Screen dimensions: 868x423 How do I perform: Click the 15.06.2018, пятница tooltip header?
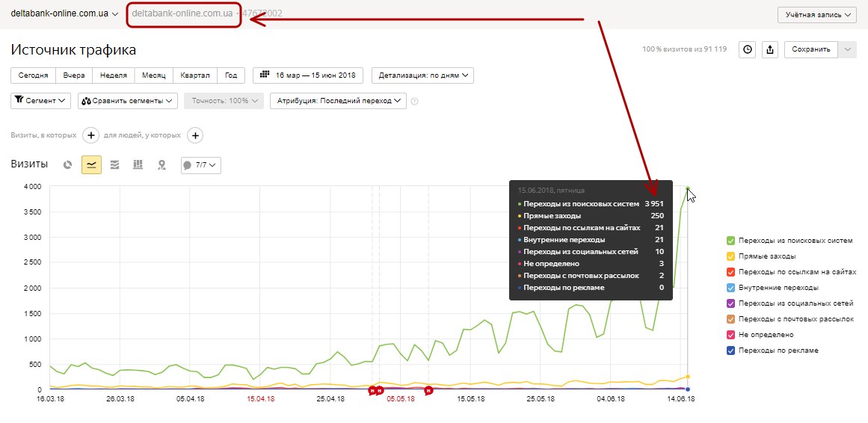click(551, 191)
